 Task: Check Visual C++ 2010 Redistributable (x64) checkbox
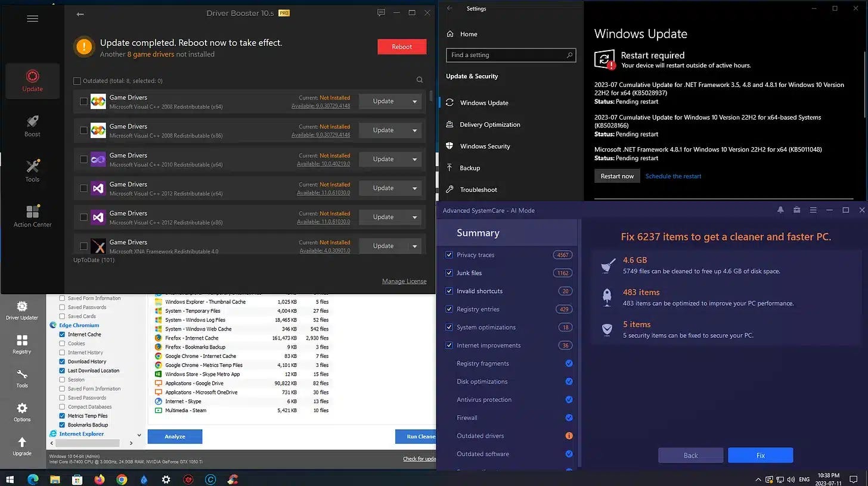click(83, 159)
